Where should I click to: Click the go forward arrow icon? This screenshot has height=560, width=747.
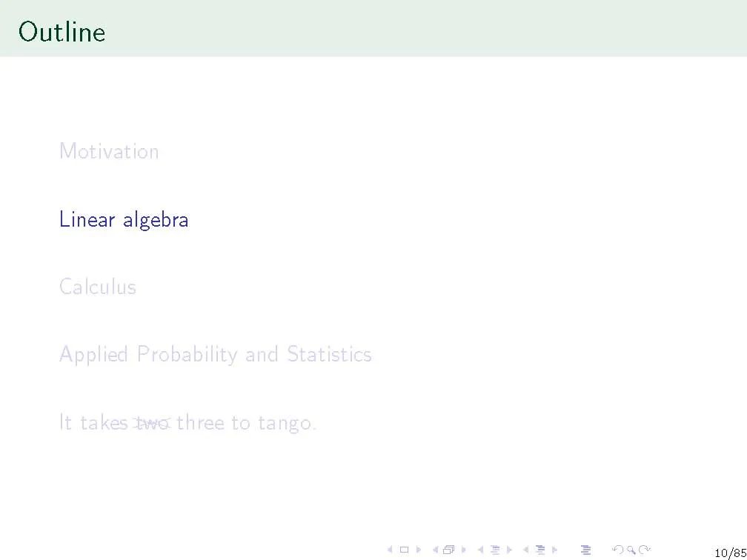tap(645, 550)
